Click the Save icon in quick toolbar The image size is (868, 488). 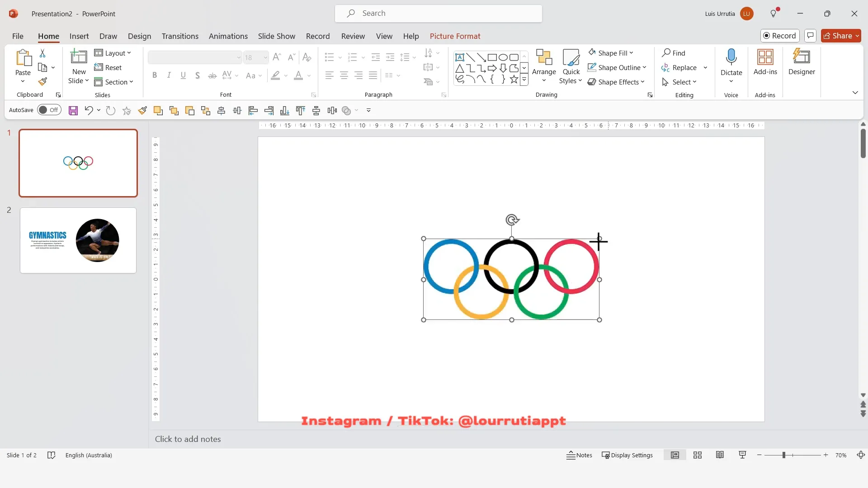[73, 110]
